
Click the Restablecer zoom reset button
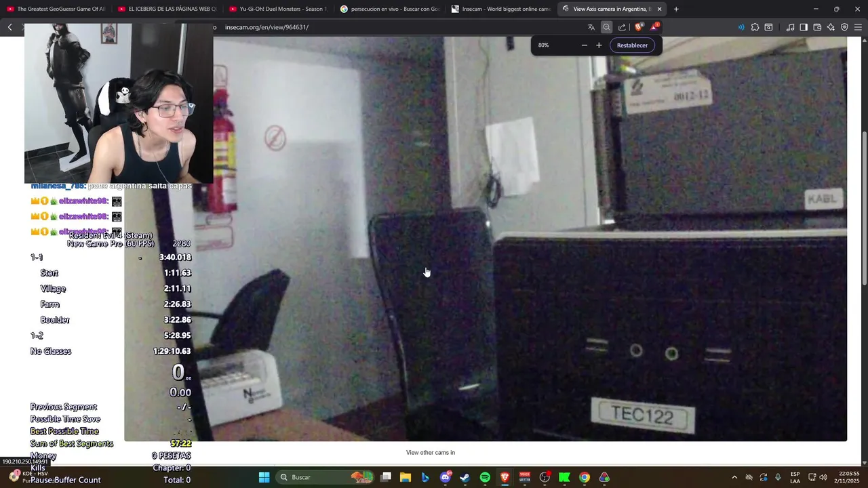(x=632, y=45)
